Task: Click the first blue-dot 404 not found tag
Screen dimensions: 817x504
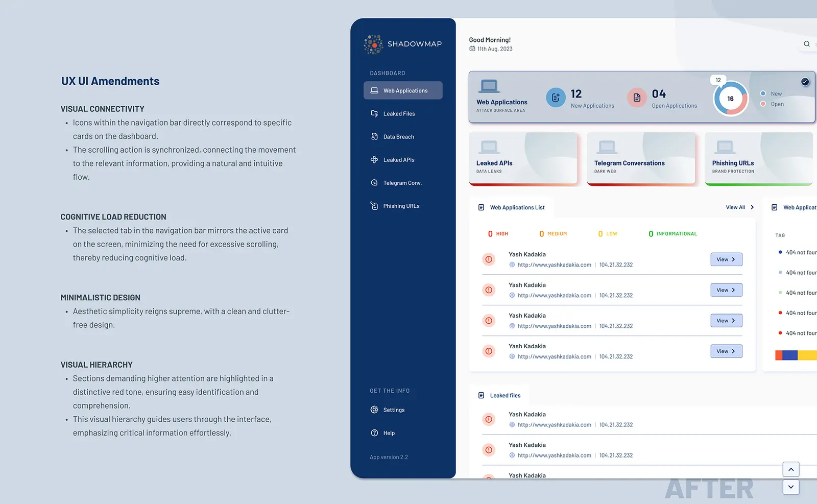Action: (798, 252)
